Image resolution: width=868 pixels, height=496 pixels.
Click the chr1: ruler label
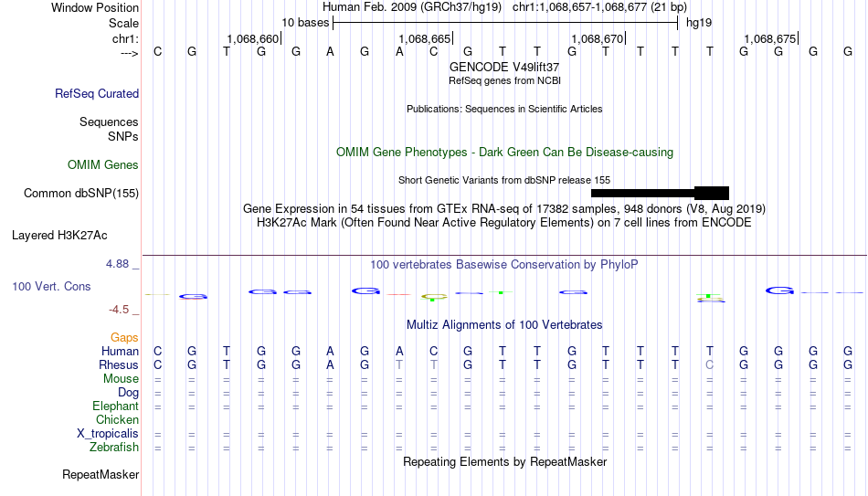125,38
